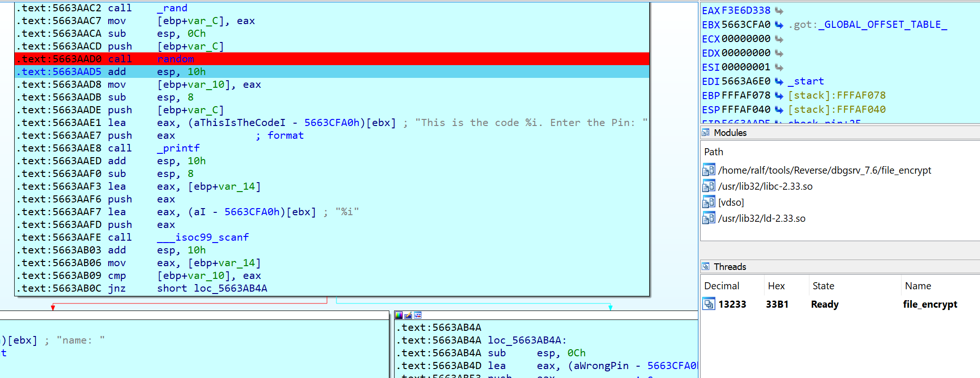Click the jump arrow next to EDI register
This screenshot has width=980, height=378.
click(779, 81)
